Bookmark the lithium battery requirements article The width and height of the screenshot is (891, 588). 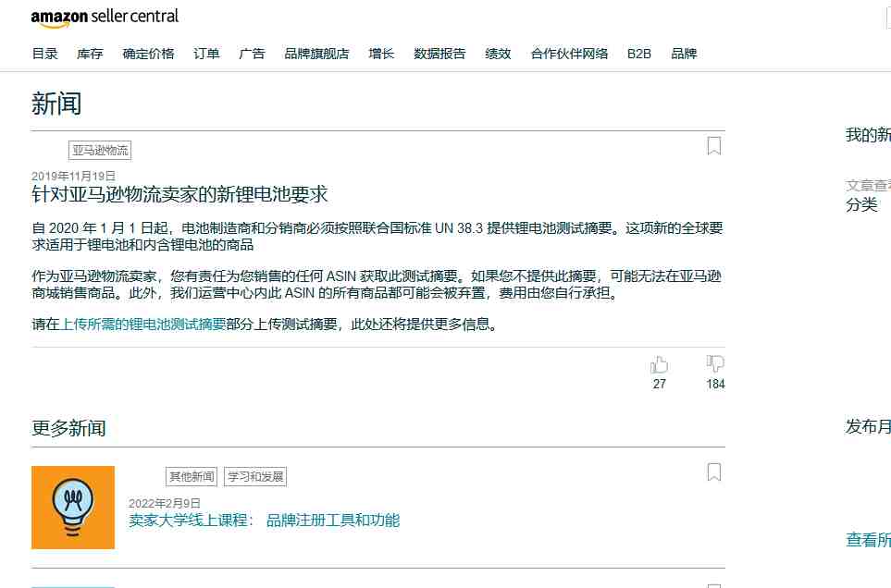pos(714,146)
